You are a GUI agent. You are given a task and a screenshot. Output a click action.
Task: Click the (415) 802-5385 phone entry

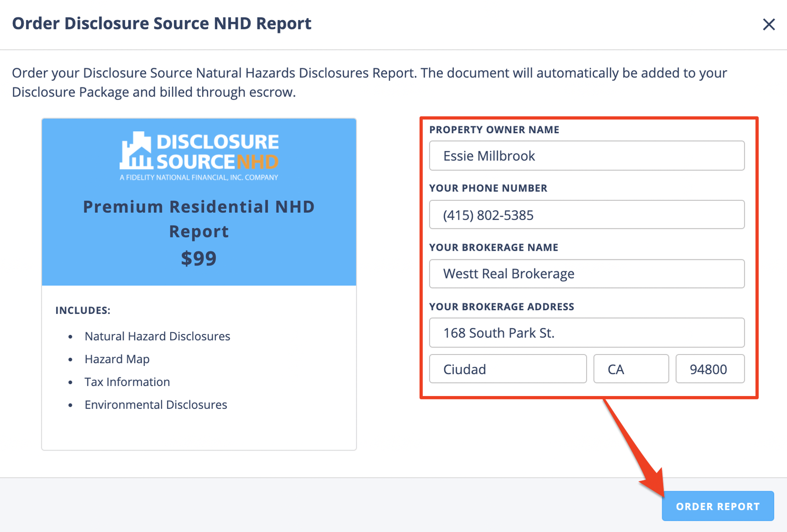tap(587, 215)
